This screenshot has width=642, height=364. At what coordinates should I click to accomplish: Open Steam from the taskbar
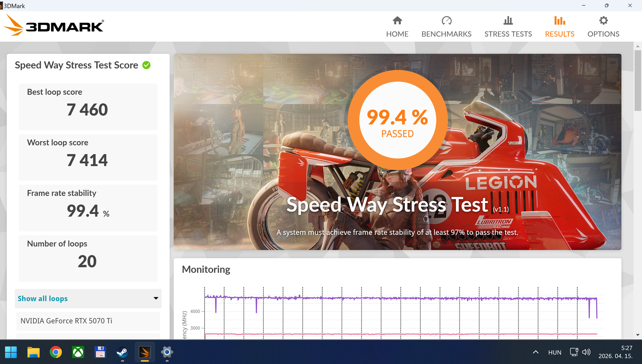click(122, 352)
